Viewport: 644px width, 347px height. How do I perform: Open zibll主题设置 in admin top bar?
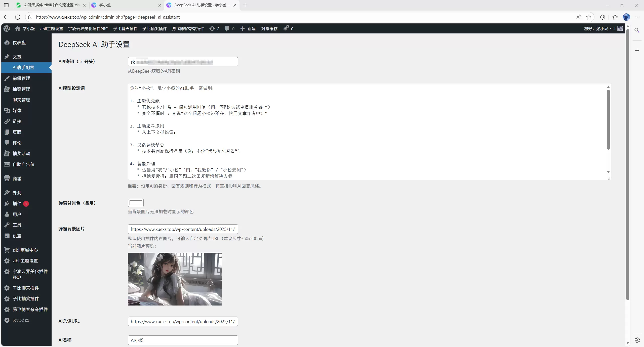(51, 29)
